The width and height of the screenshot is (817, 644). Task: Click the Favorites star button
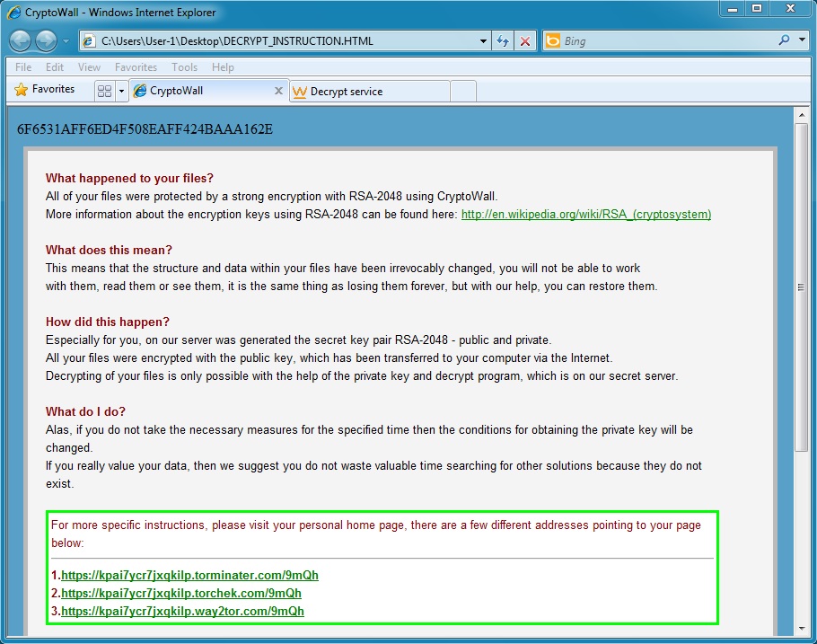pos(45,89)
